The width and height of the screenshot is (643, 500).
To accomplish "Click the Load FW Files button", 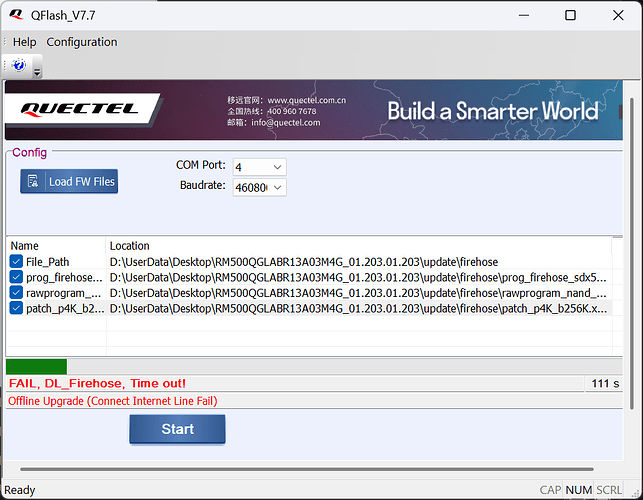I will click(x=69, y=181).
